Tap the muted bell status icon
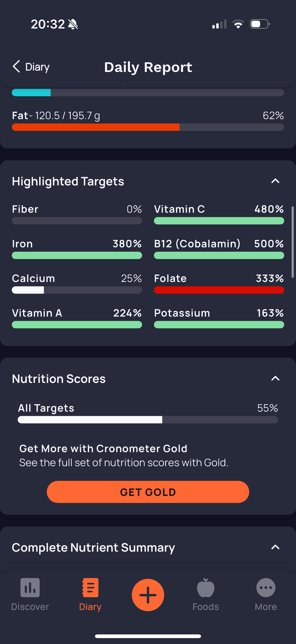This screenshot has height=644, width=296. click(73, 24)
